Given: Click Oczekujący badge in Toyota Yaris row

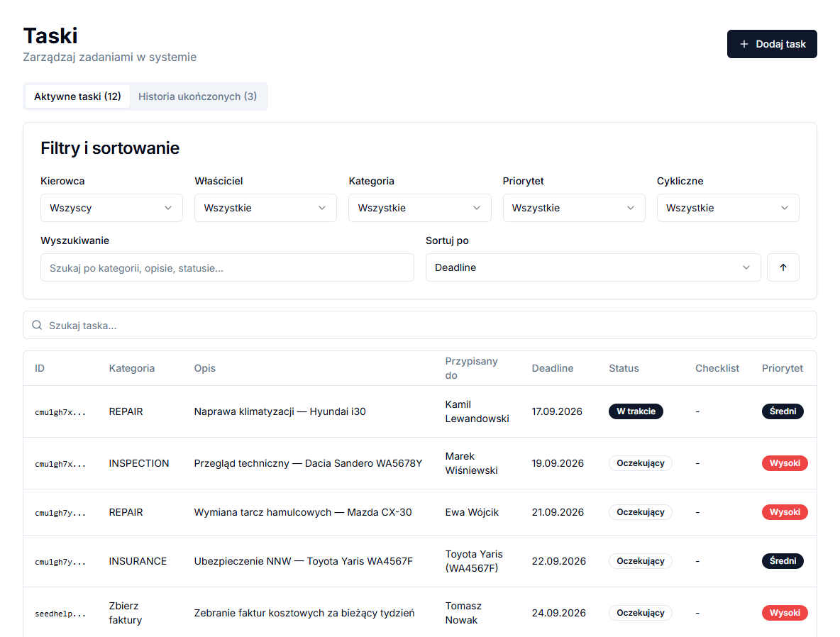Looking at the screenshot, I should click(640, 561).
